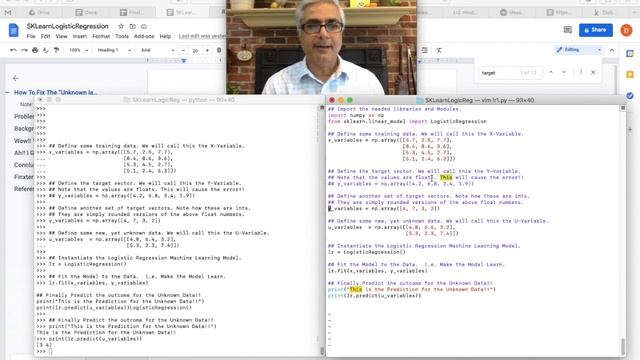
Task: Open the Insert menu
Action: (x=80, y=36)
